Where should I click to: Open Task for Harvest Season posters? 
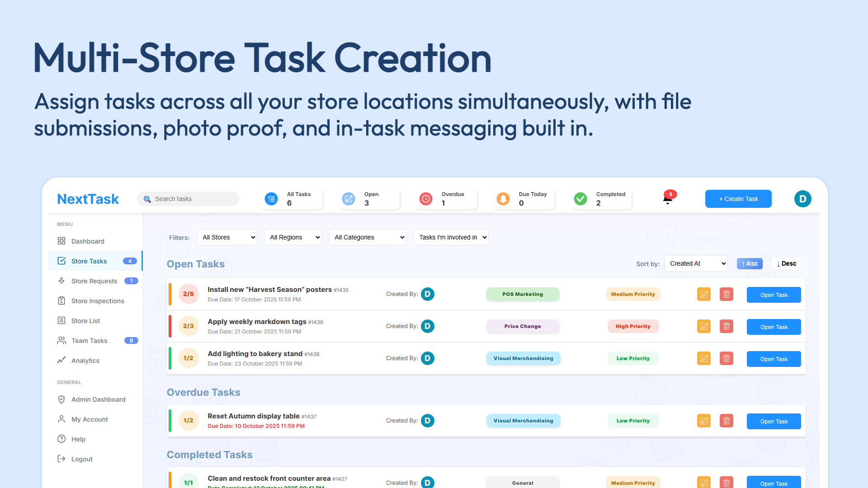(x=774, y=295)
